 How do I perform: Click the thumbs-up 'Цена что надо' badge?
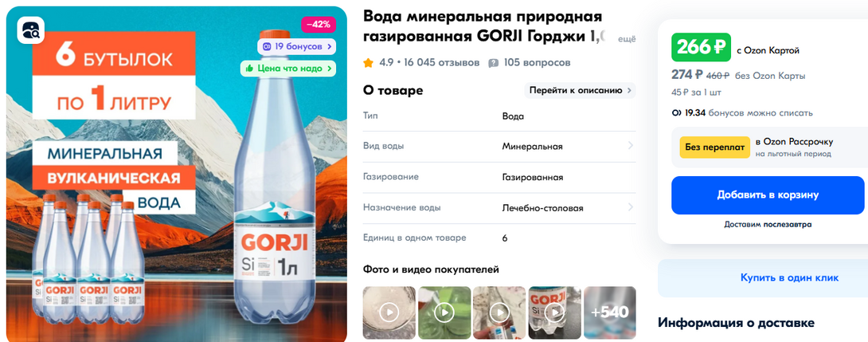[x=287, y=69]
